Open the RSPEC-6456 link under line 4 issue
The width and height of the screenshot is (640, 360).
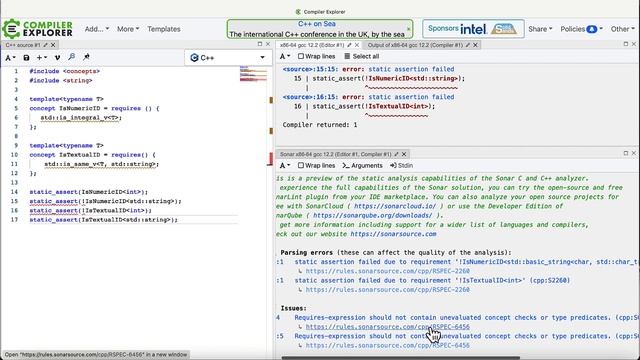click(387, 327)
